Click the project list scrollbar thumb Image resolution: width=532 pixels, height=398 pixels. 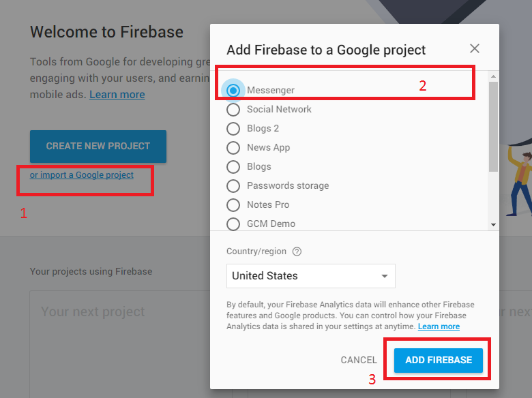click(x=493, y=126)
